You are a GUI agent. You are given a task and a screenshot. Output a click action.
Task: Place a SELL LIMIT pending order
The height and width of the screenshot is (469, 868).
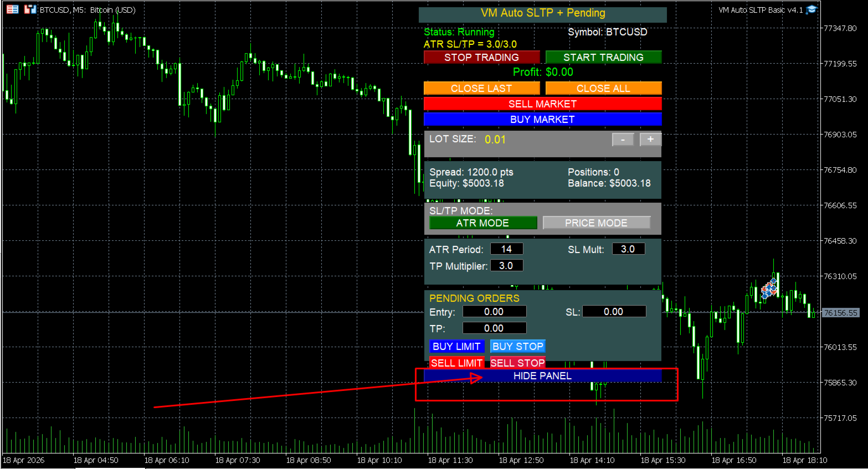click(x=457, y=363)
